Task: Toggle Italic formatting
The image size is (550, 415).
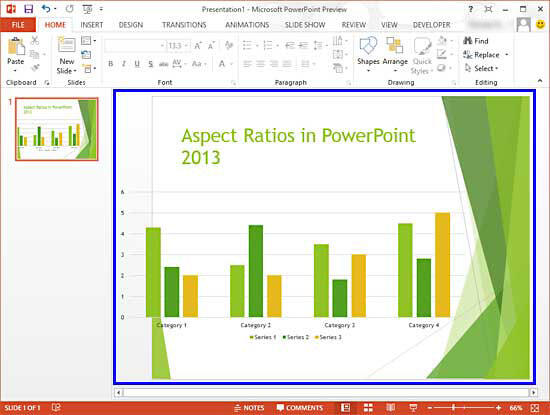Action: [123, 64]
